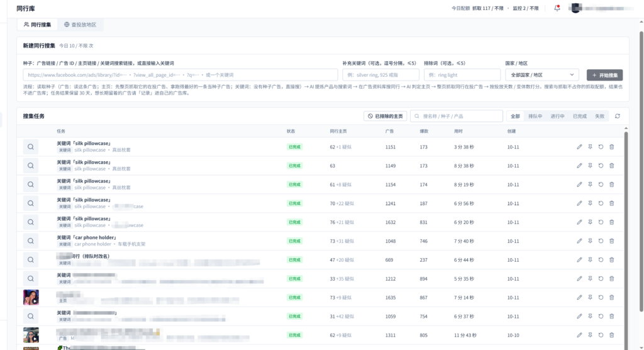Pin the task with 1151 ads
This screenshot has height=350, width=644.
click(x=590, y=147)
